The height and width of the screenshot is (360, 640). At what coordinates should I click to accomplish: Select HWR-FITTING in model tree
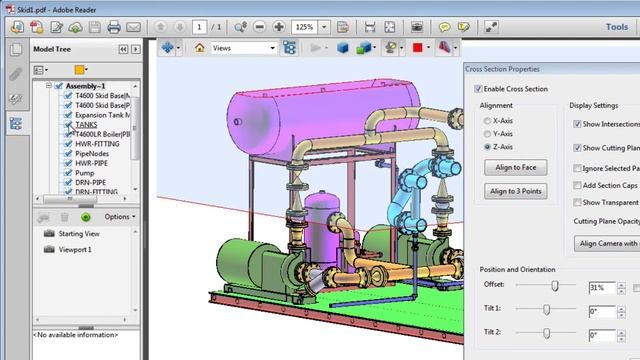click(x=97, y=144)
